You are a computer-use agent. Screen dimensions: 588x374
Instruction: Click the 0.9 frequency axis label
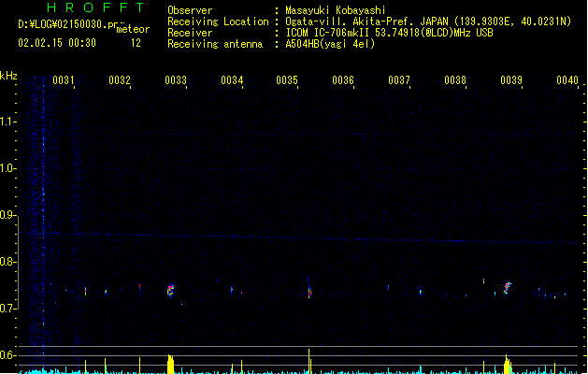(7, 215)
